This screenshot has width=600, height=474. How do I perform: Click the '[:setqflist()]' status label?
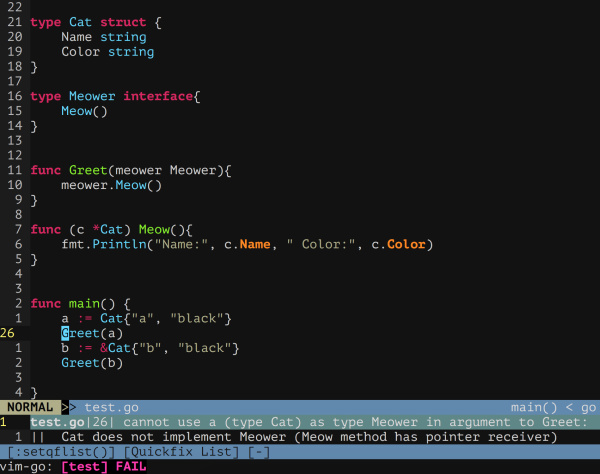pyautogui.click(x=61, y=452)
